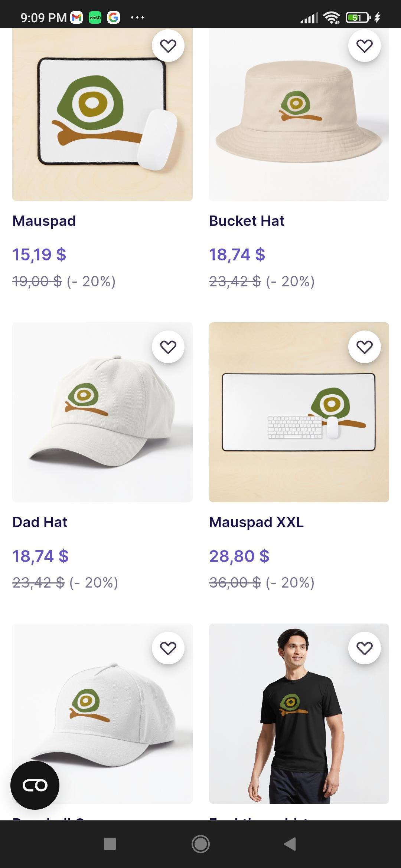This screenshot has width=401, height=868.
Task: Tap the Gmail notification icon
Action: pos(76,17)
